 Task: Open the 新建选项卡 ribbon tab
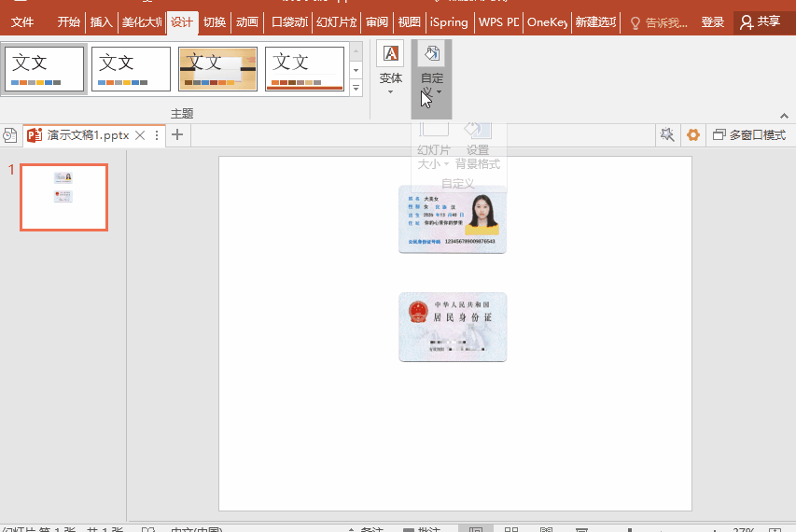pos(595,22)
